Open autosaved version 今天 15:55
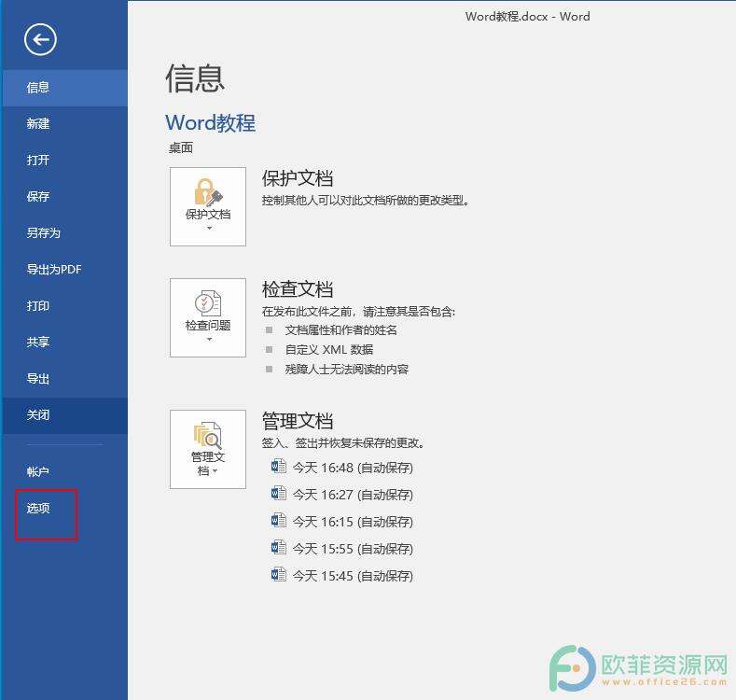 coord(353,549)
